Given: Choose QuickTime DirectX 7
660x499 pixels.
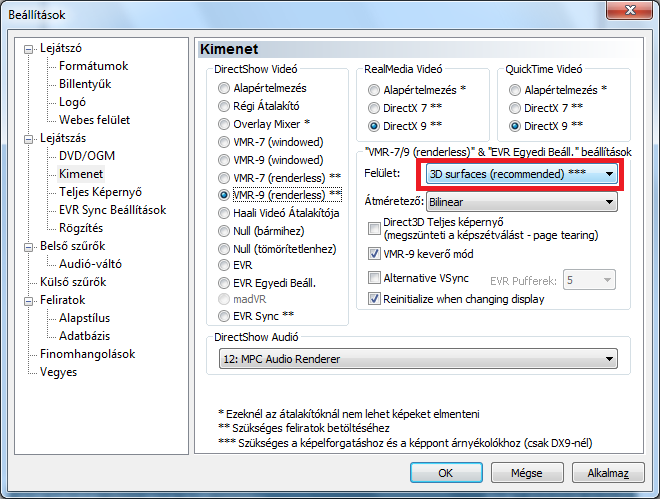Looking at the screenshot, I should coord(514,108).
